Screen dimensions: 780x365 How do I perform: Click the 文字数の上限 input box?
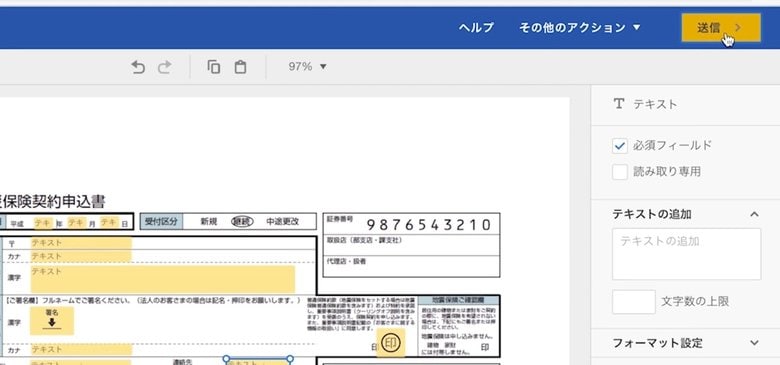pyautogui.click(x=634, y=302)
